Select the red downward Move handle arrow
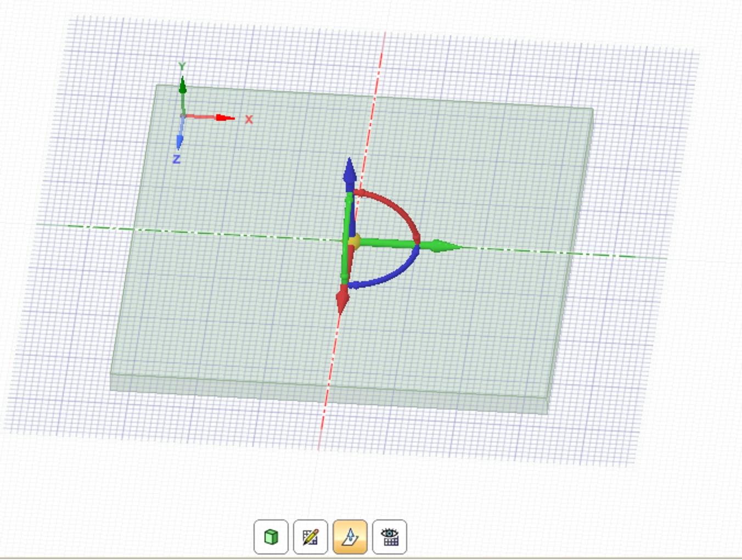The image size is (742, 560). pyautogui.click(x=342, y=300)
